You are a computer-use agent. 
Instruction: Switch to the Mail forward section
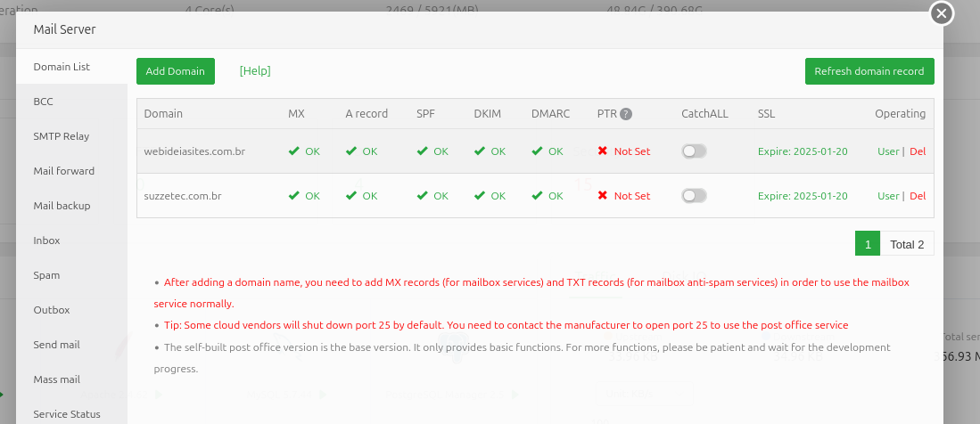pyautogui.click(x=64, y=171)
